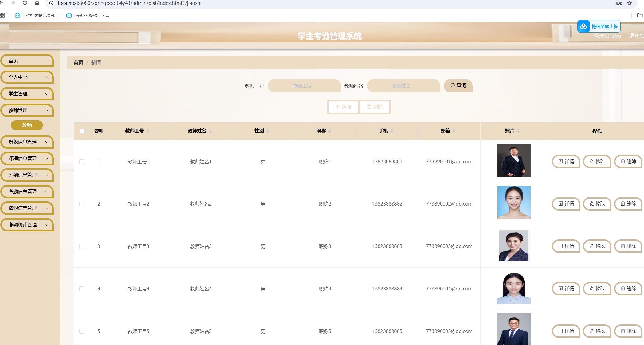
Task: Toggle the select-all header checkbox
Action: coord(82,131)
